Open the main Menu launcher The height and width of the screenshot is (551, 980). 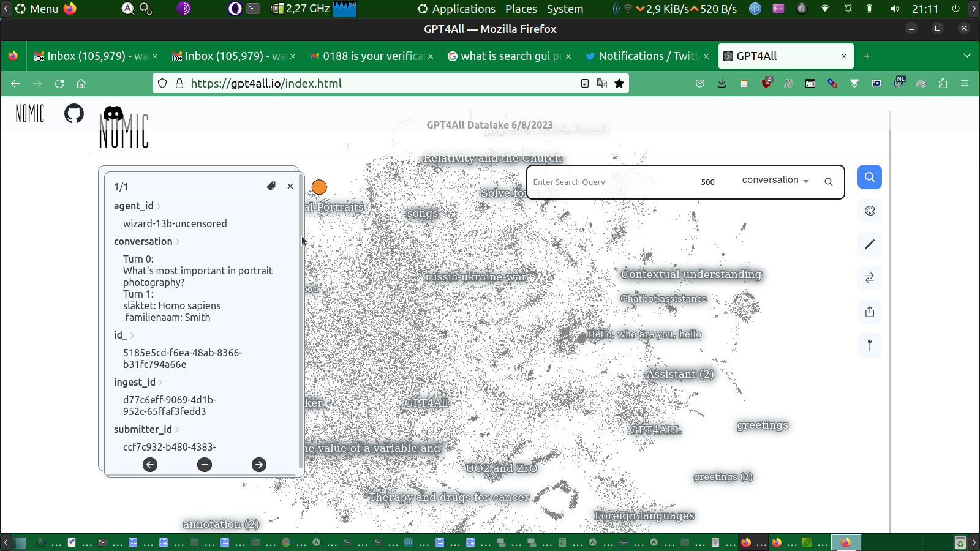(37, 9)
